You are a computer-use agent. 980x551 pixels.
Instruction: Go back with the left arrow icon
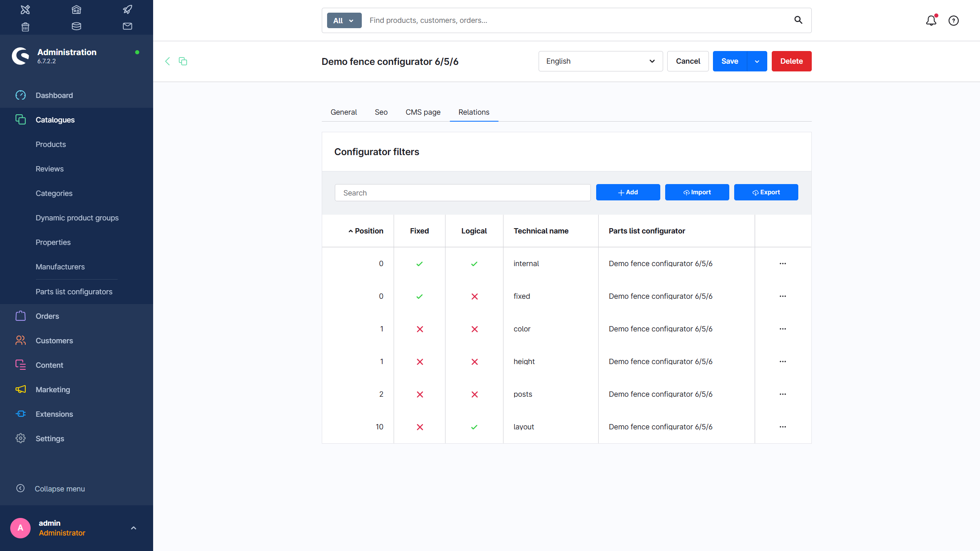click(x=167, y=61)
